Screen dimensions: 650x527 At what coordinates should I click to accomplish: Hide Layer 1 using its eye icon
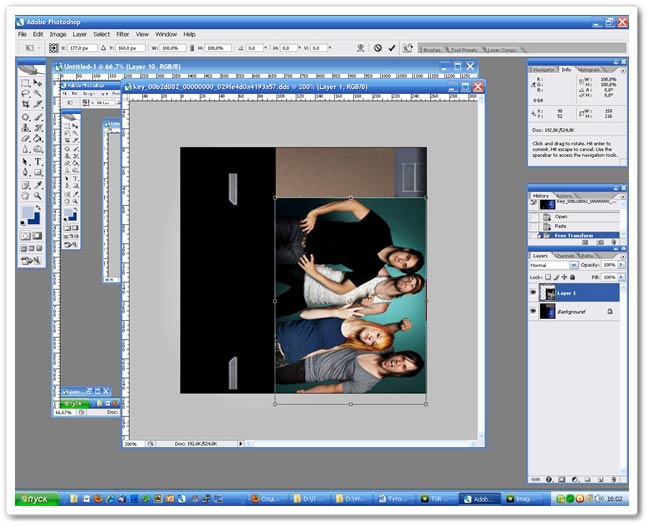pos(533,292)
